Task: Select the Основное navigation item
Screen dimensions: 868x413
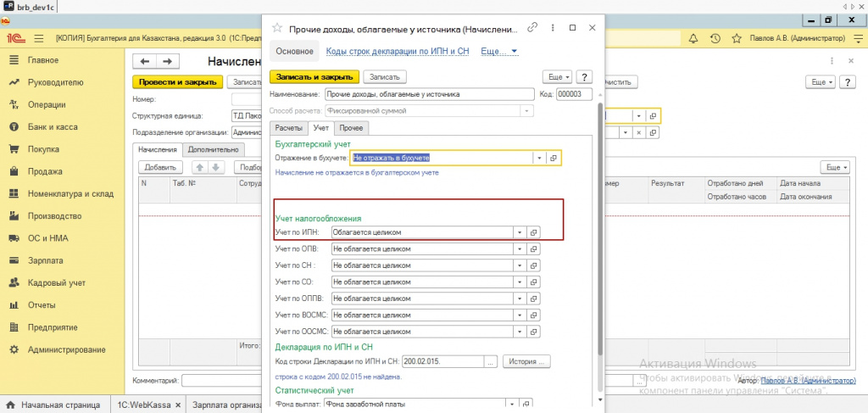Action: coord(294,51)
